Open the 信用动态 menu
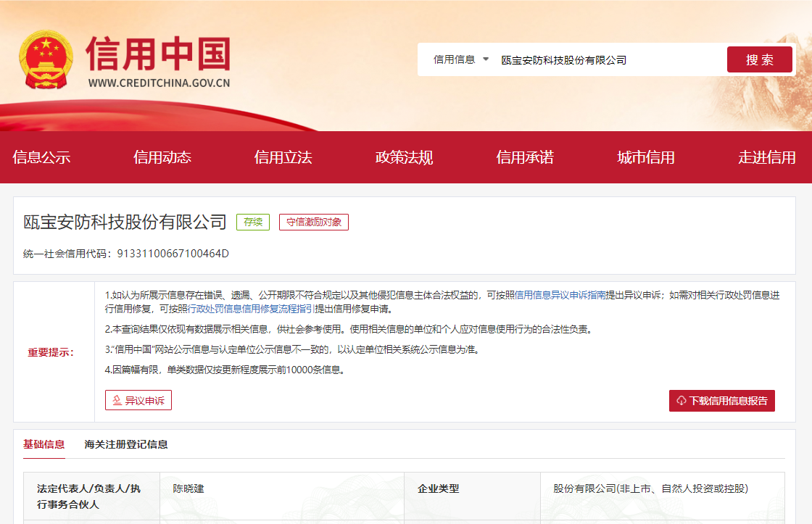This screenshot has width=812, height=524. [x=162, y=157]
